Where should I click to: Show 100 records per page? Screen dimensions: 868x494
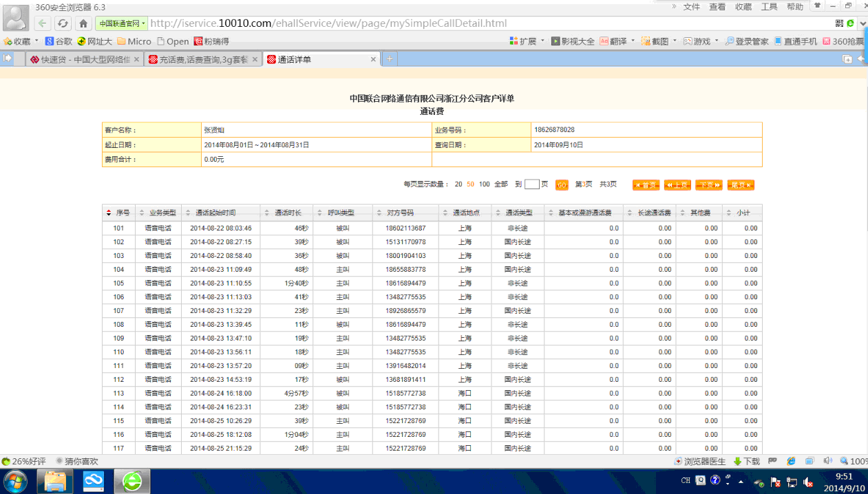485,184
